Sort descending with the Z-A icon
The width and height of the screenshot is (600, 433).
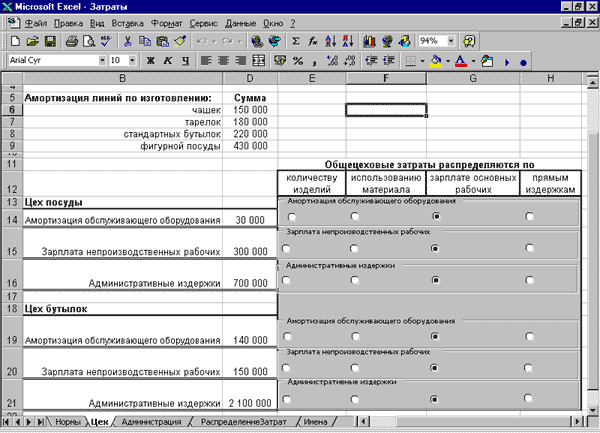(x=347, y=41)
